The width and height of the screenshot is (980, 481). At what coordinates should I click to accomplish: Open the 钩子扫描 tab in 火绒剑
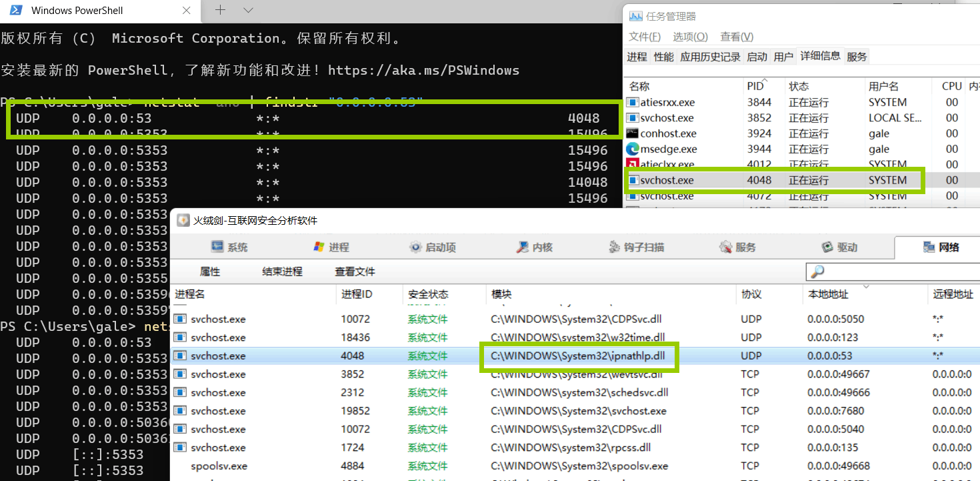point(636,247)
